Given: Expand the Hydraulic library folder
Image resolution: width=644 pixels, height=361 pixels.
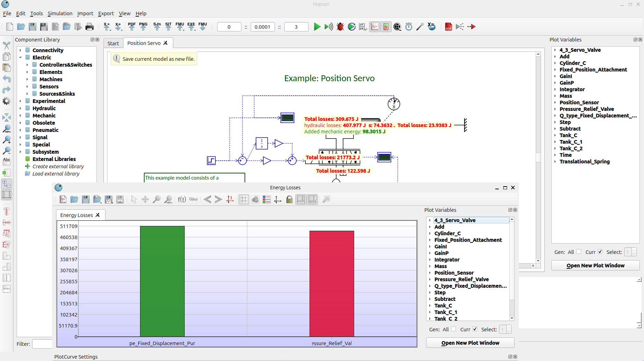Looking at the screenshot, I should coord(20,108).
